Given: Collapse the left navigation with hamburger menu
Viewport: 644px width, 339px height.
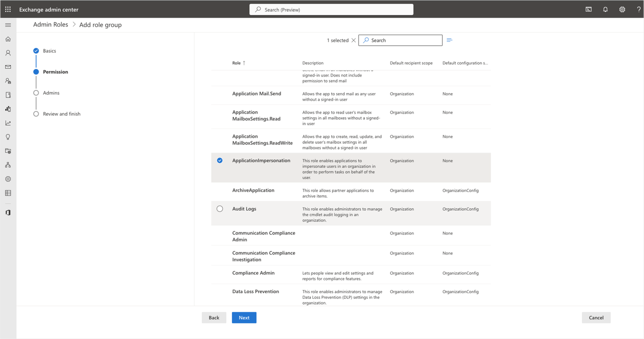Looking at the screenshot, I should coord(8,25).
